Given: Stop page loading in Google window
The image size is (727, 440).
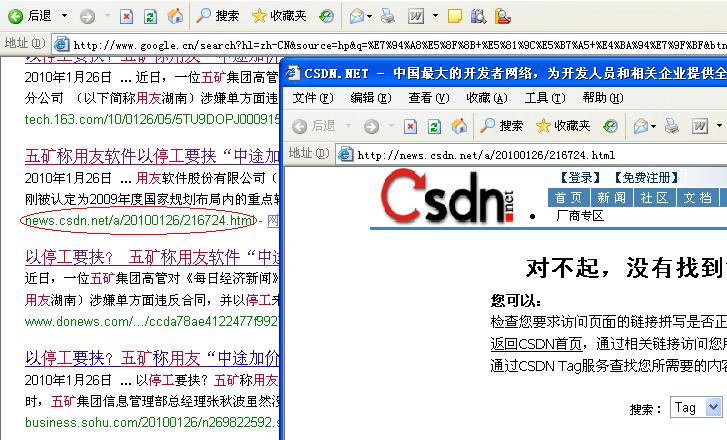Looking at the screenshot, I should pos(126,17).
